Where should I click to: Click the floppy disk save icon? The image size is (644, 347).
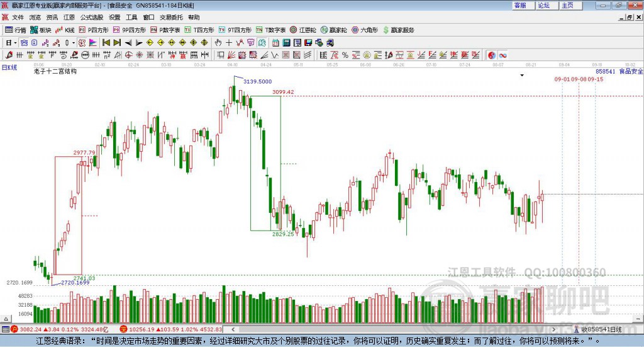coord(308,43)
